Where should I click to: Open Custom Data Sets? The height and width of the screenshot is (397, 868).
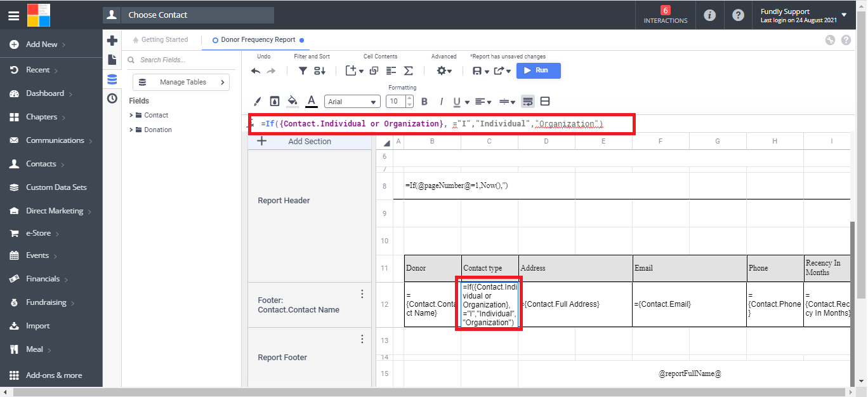56,187
